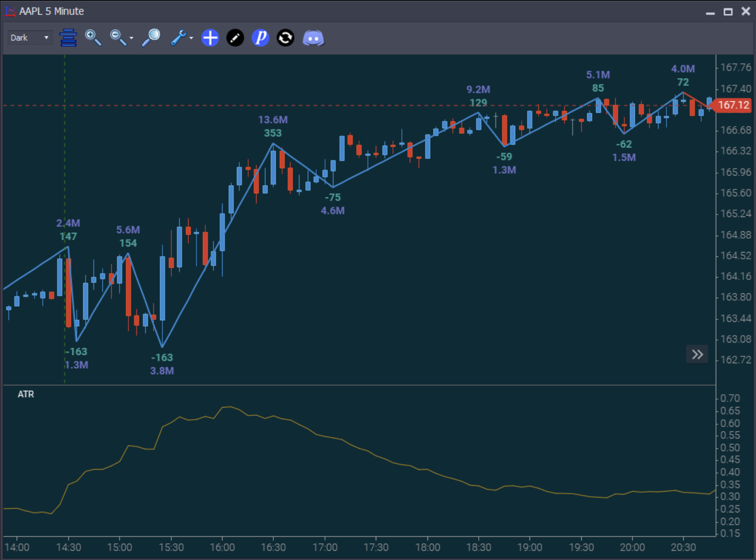The image size is (756, 560).
Task: Open the Dark theme dropdown
Action: click(30, 38)
